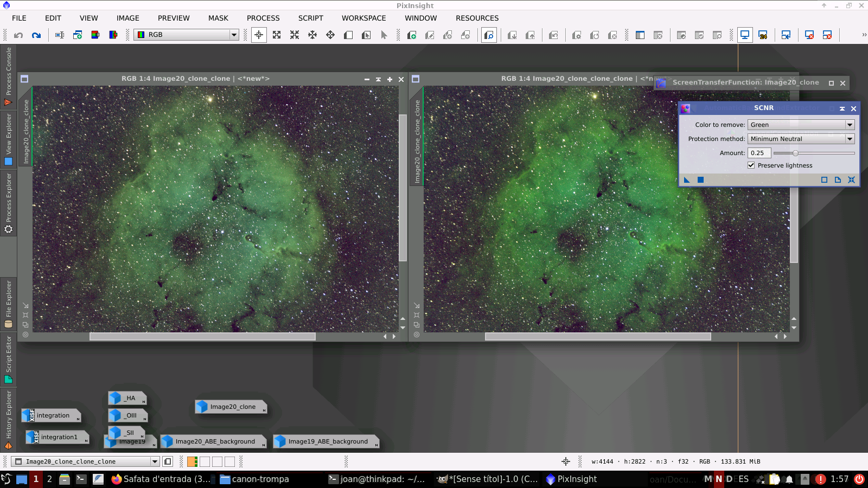Viewport: 868px width, 488px height.
Task: Open the SCRIPT menu
Action: pos(310,18)
